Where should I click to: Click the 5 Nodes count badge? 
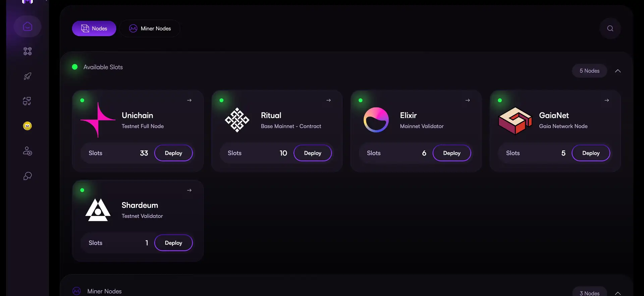point(589,71)
